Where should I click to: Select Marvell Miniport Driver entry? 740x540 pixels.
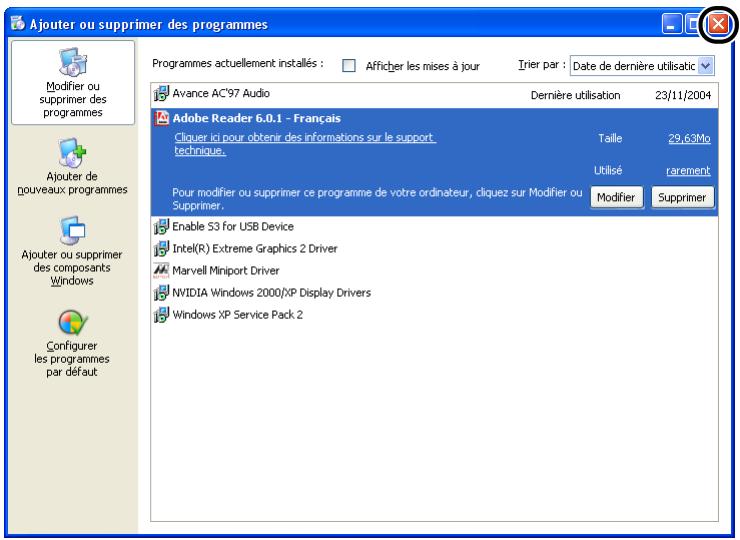click(226, 270)
